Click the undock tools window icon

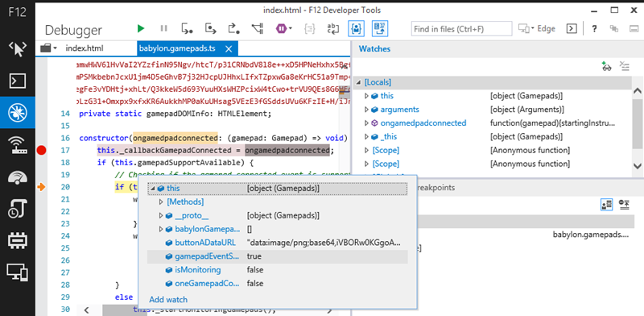(614, 29)
